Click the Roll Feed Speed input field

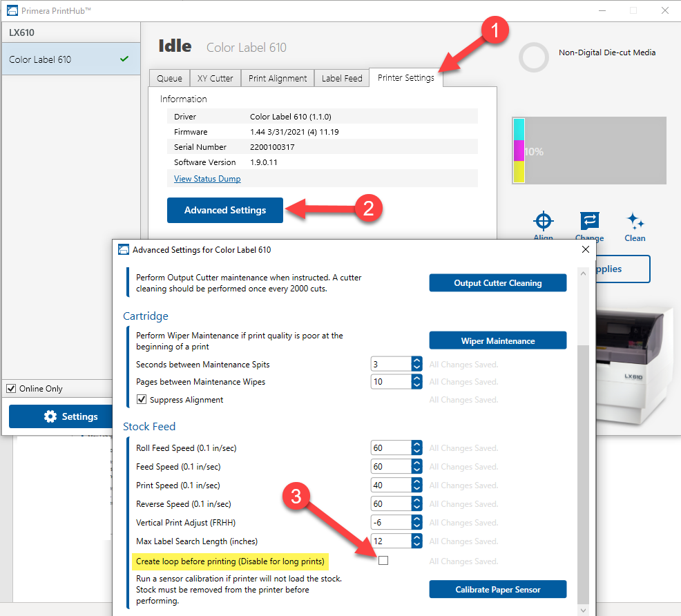coord(391,448)
